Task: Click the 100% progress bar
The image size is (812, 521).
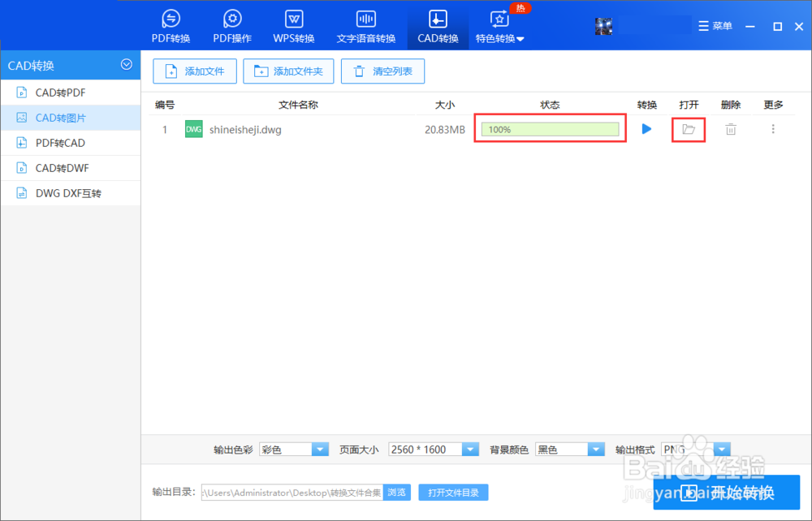Action: pyautogui.click(x=550, y=129)
